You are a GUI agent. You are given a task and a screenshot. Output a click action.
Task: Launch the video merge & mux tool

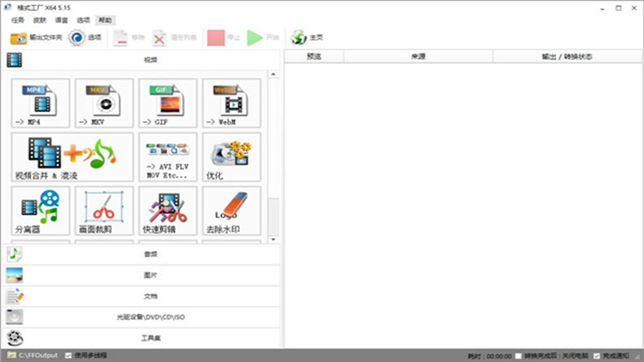pyautogui.click(x=72, y=157)
